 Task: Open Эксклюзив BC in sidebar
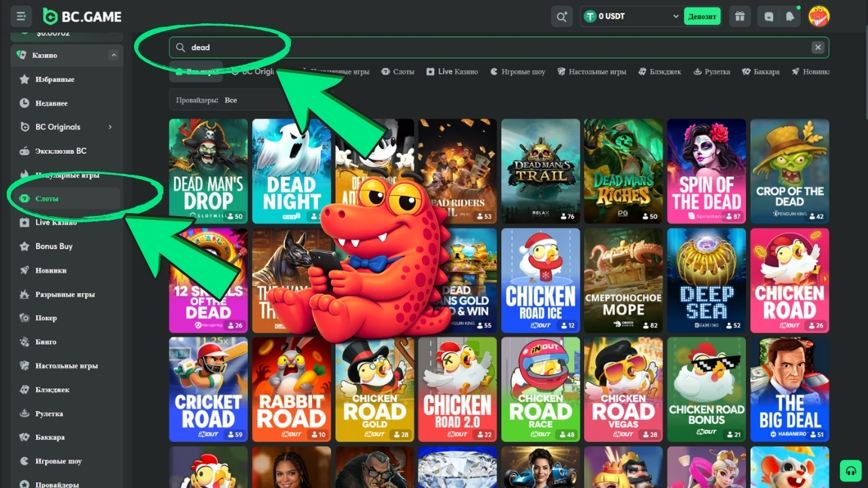click(x=66, y=151)
